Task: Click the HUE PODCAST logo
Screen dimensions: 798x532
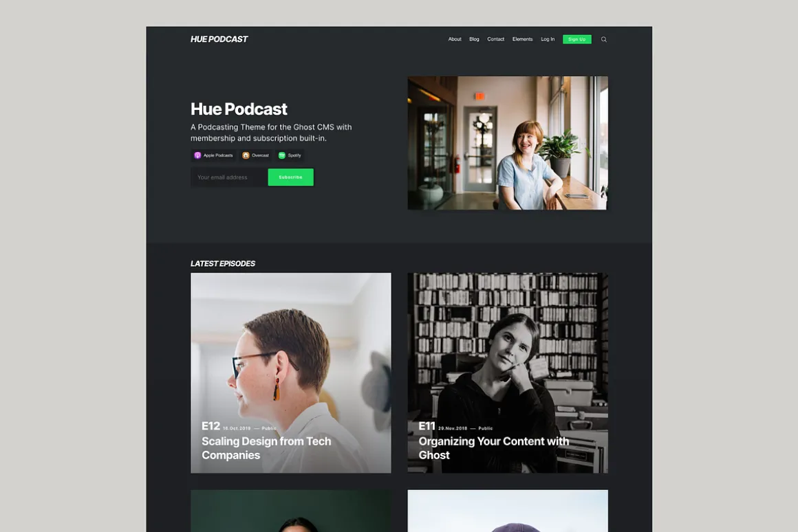Action: 219,39
